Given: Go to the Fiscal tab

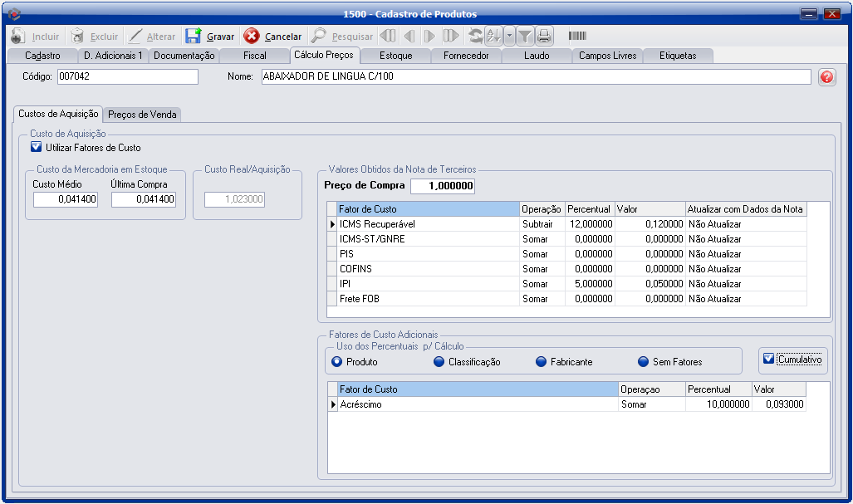Looking at the screenshot, I should [254, 56].
